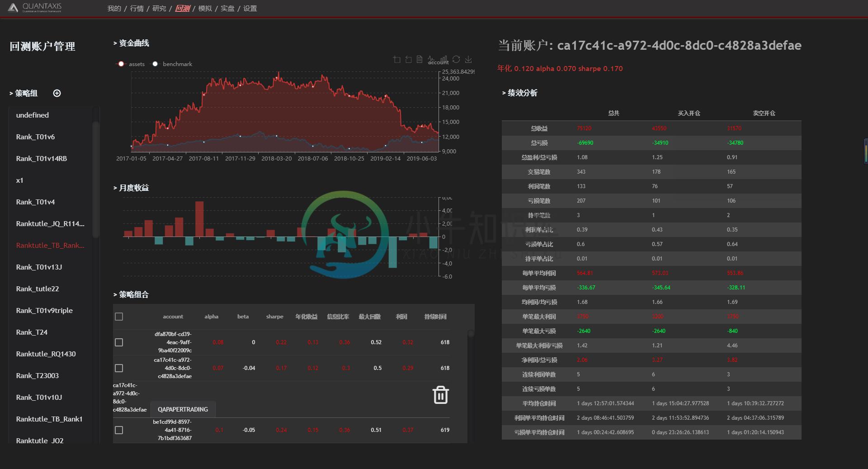Screen dimensions: 868x469
Task: Click the account column header
Action: pos(173,317)
